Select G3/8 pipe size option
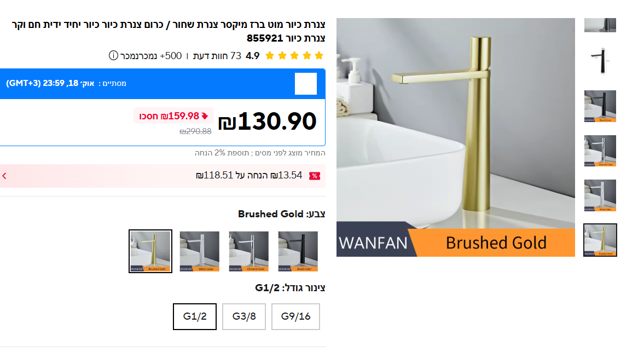The width and height of the screenshot is (644, 358). pos(244,316)
